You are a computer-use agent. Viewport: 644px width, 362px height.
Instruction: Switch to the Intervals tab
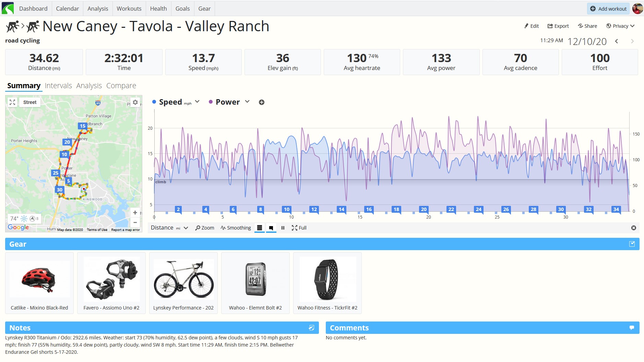(x=58, y=86)
